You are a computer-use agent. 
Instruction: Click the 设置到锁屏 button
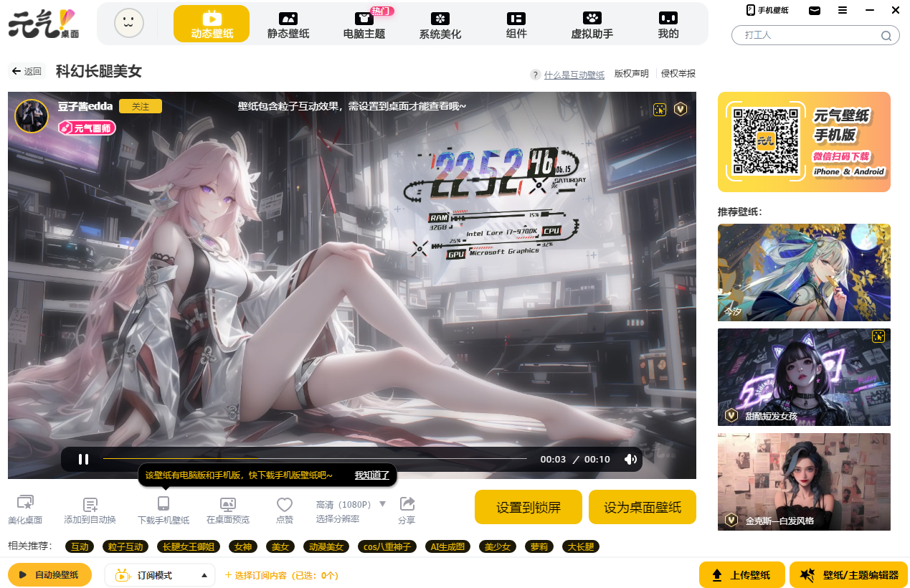529,508
